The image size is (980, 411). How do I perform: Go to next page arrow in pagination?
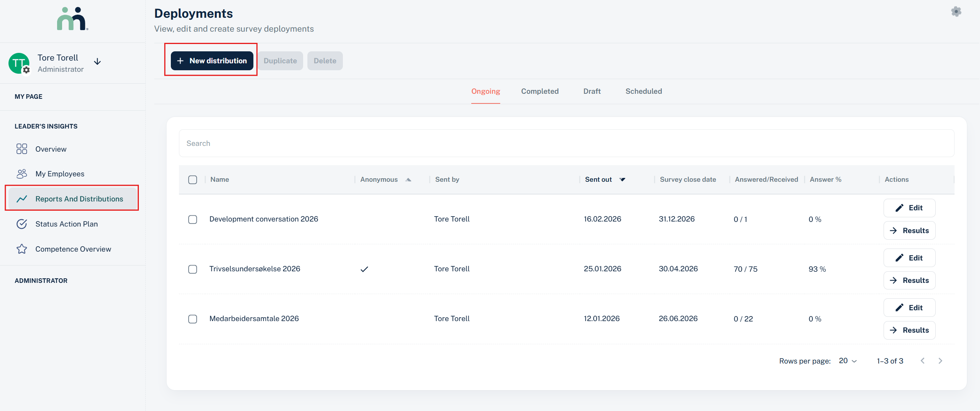click(x=940, y=361)
